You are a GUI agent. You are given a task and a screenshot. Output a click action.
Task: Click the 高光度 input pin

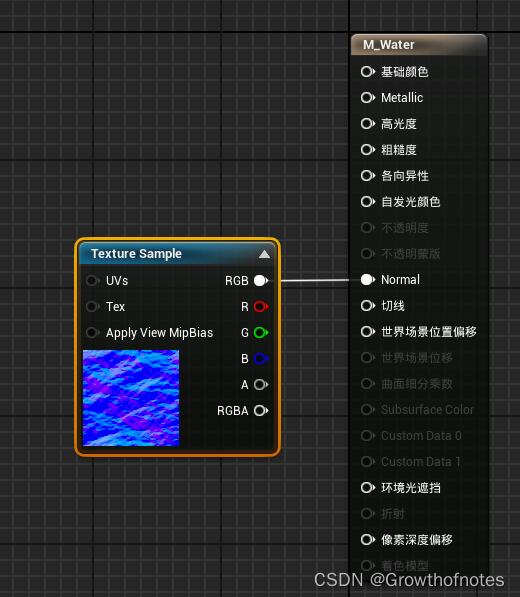pyautogui.click(x=368, y=123)
